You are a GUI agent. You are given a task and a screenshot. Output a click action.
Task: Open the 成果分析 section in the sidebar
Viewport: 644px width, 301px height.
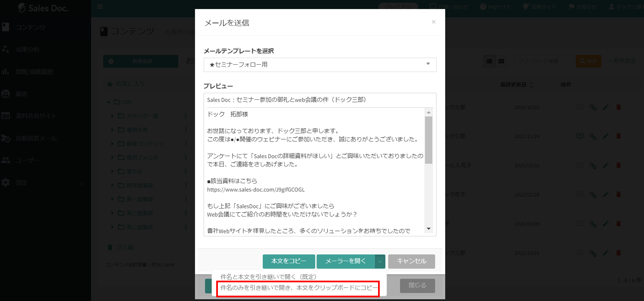tap(27, 49)
